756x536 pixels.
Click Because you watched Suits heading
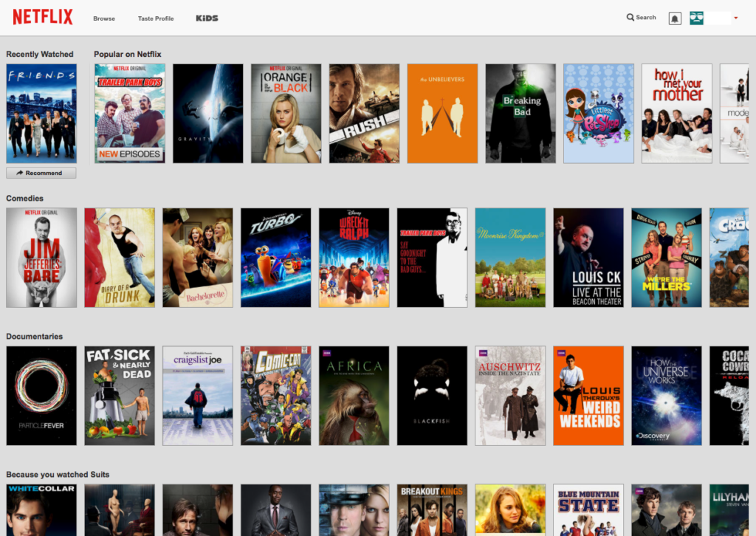(58, 474)
